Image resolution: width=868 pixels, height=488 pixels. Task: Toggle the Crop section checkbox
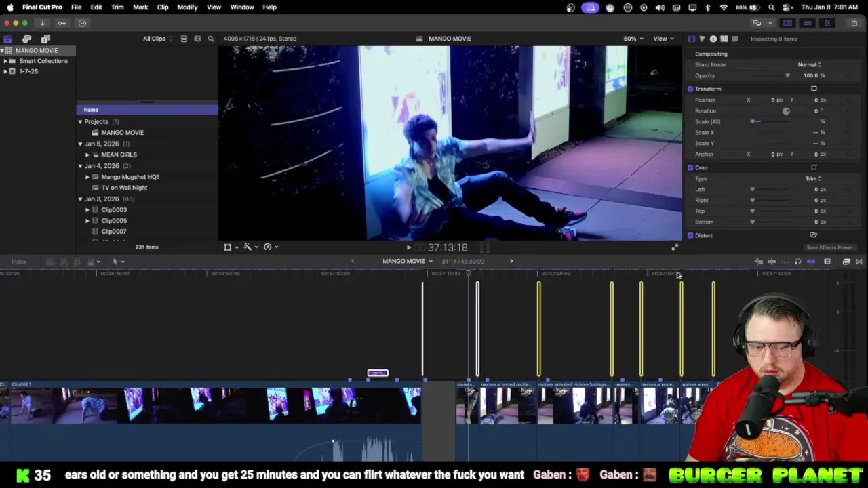[x=690, y=167]
